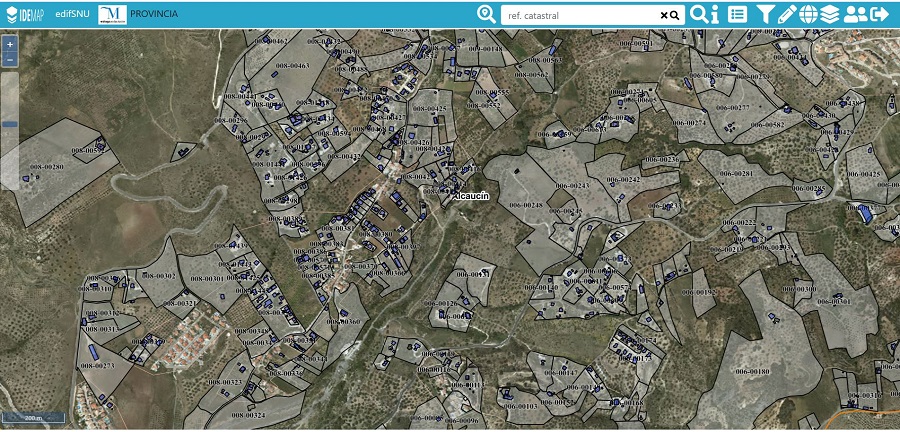
Task: Select parcel 008-00321 on the map
Action: click(180, 303)
